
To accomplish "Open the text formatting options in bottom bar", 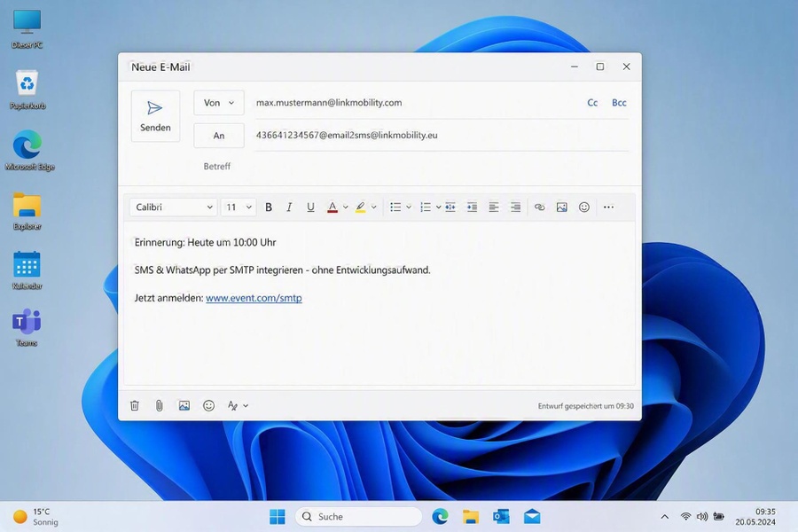I will [x=238, y=406].
